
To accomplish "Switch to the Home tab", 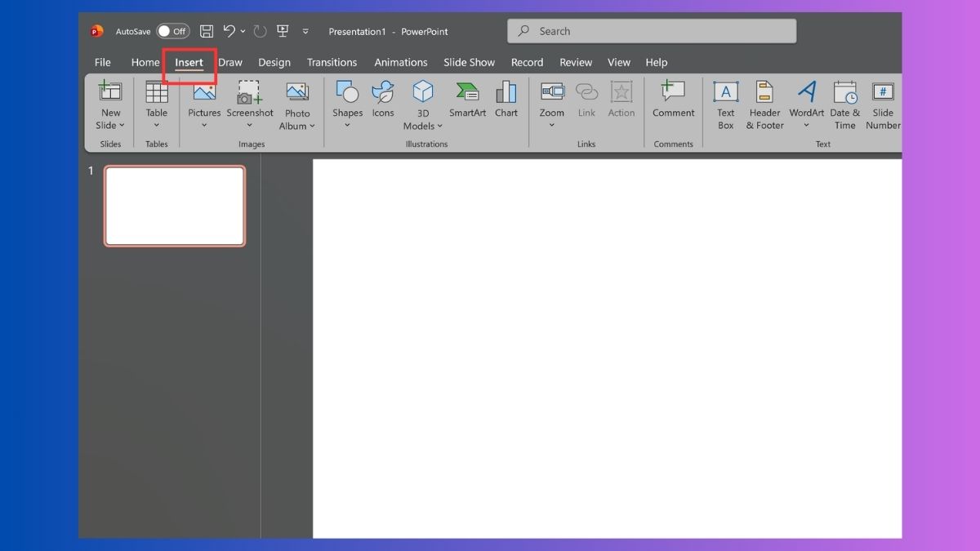I will (145, 62).
